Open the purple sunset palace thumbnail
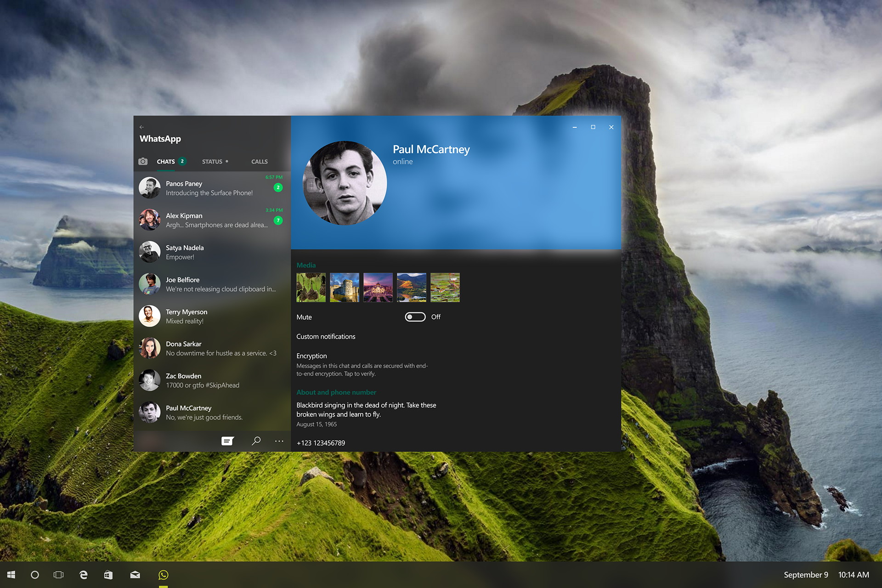 378,288
